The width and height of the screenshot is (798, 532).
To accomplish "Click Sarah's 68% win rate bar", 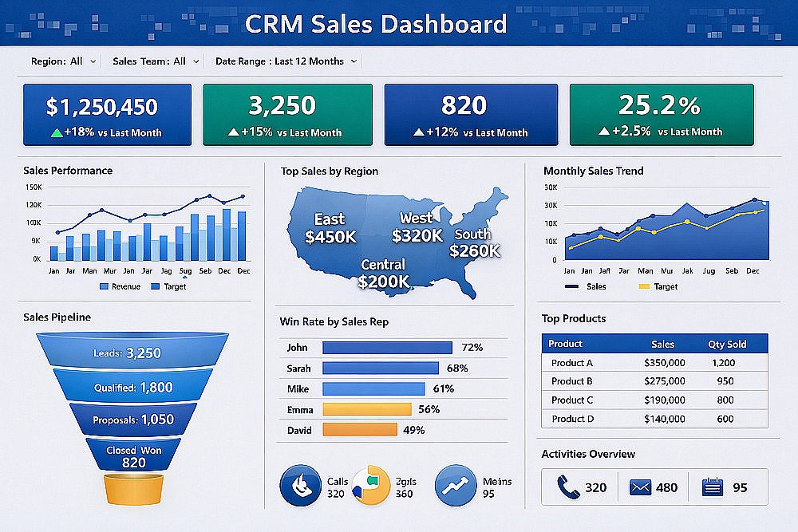I will pyautogui.click(x=381, y=368).
